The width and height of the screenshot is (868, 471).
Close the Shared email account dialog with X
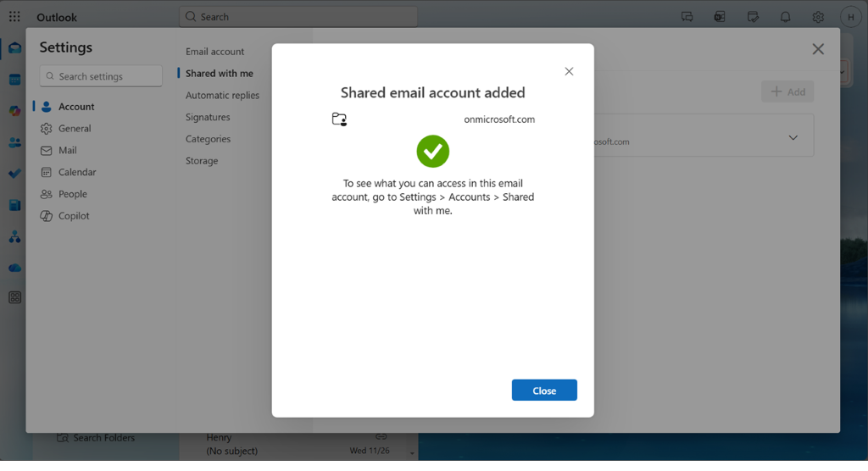click(x=569, y=71)
